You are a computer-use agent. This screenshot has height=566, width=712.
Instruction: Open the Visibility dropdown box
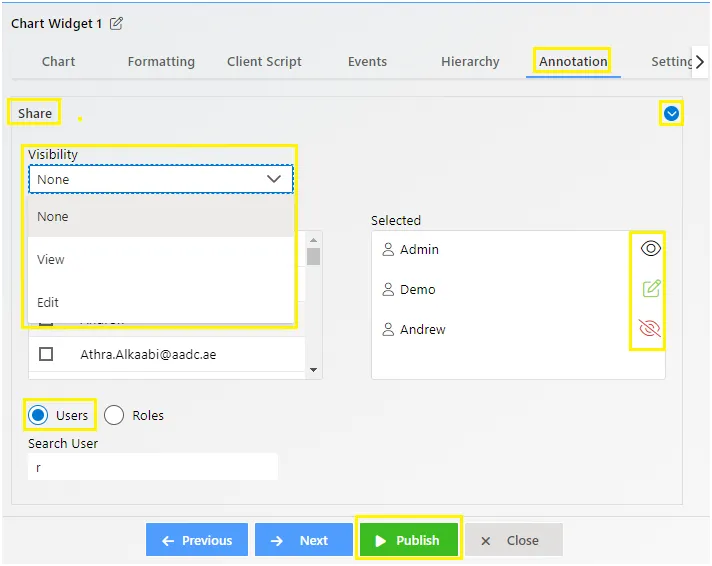click(x=161, y=179)
